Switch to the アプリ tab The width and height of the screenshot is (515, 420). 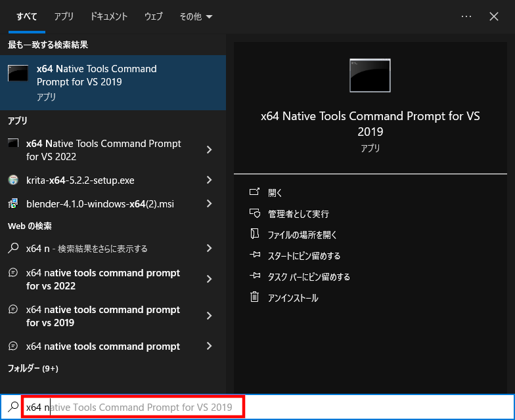pos(64,16)
